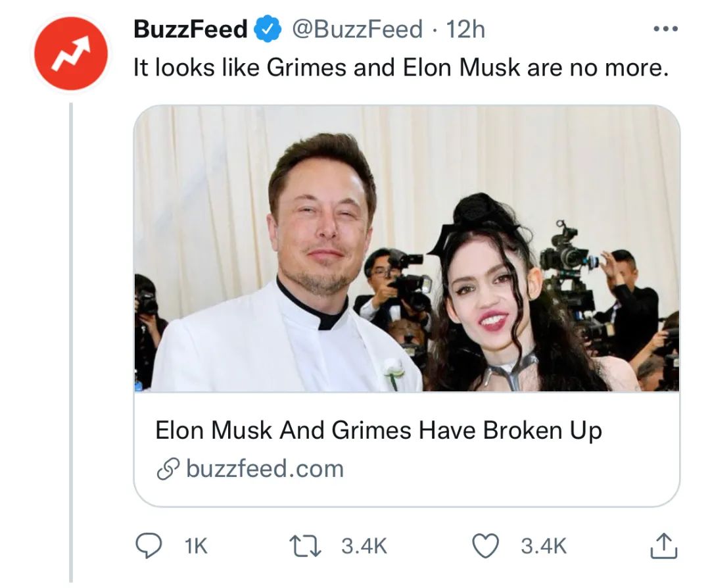Viewport: 710px width, 588px height.
Task: Click headline "Elon Musk And Grimes Have Broken Up"
Action: [x=378, y=431]
